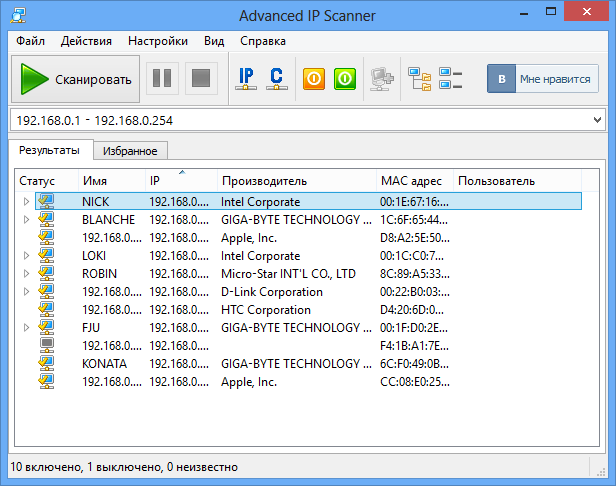The width and height of the screenshot is (616, 486).
Task: Open the Файл menu
Action: point(30,41)
